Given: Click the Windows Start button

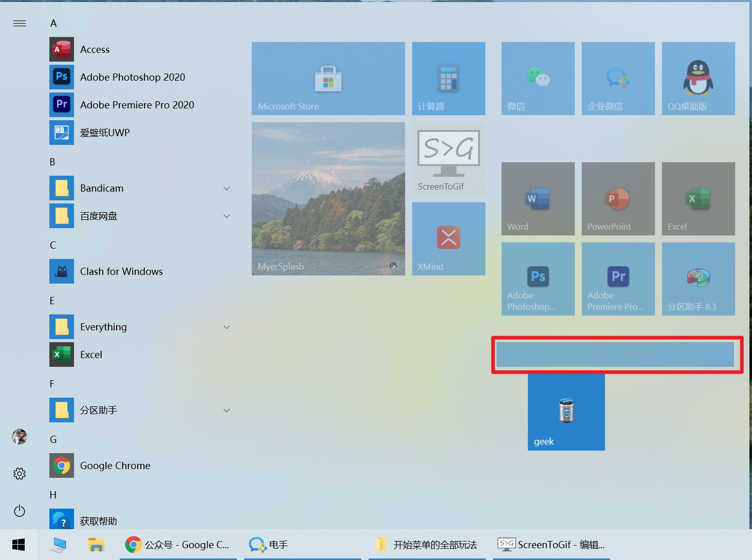Looking at the screenshot, I should pyautogui.click(x=19, y=545).
